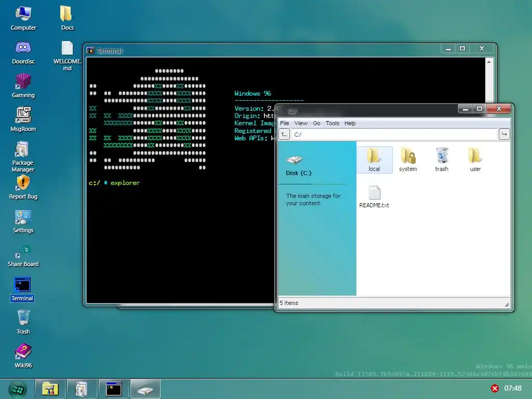Viewport: 532px width, 399px height.
Task: Click the disk explorer taskbar button
Action: (145, 389)
